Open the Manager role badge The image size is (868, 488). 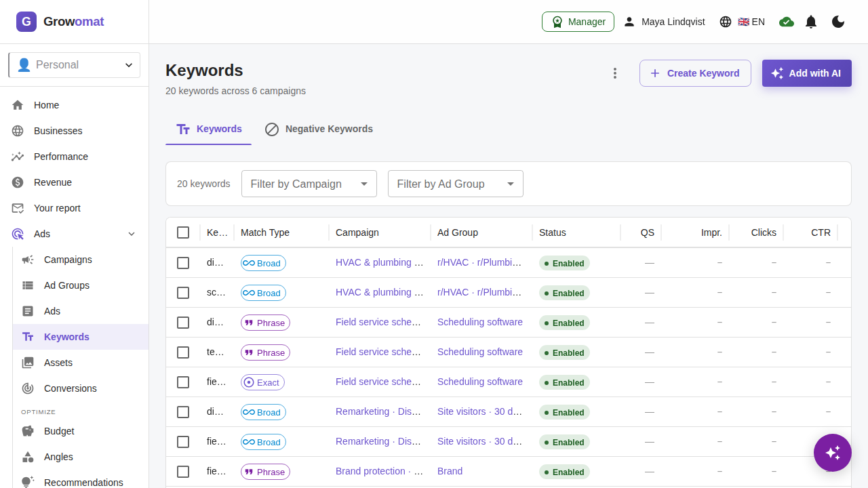(578, 22)
